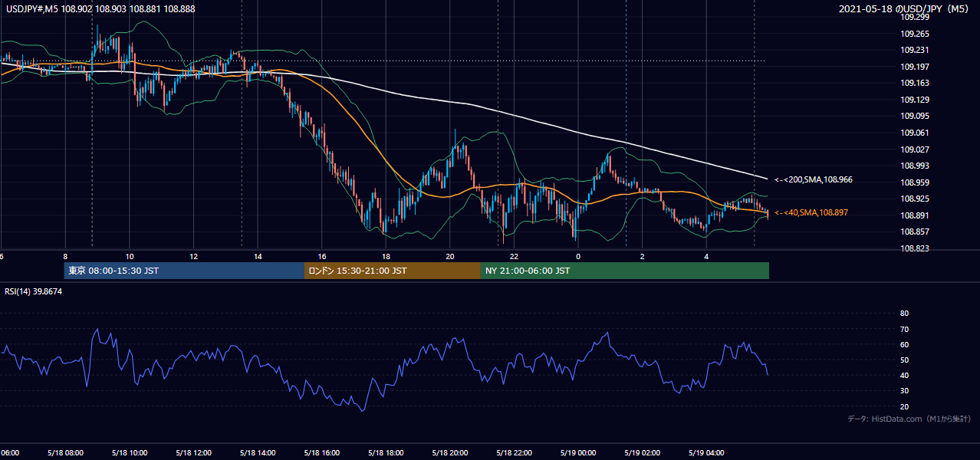Click price axis value 109.265

coord(914,34)
